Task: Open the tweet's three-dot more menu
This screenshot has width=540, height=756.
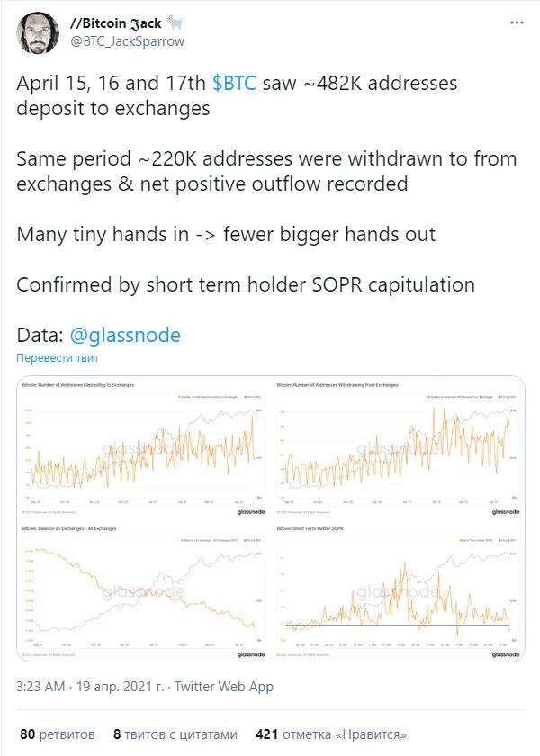Action: pos(517,22)
